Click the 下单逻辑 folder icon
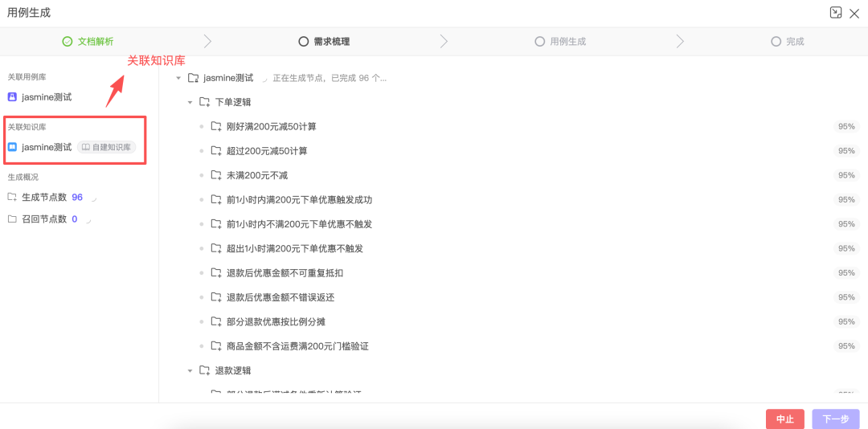The height and width of the screenshot is (429, 868). 205,102
